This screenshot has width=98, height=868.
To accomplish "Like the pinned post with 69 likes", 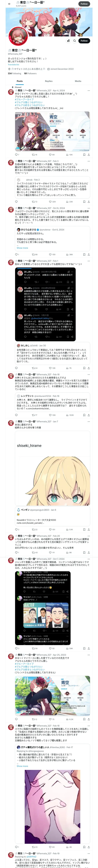I will pos(52,155).
